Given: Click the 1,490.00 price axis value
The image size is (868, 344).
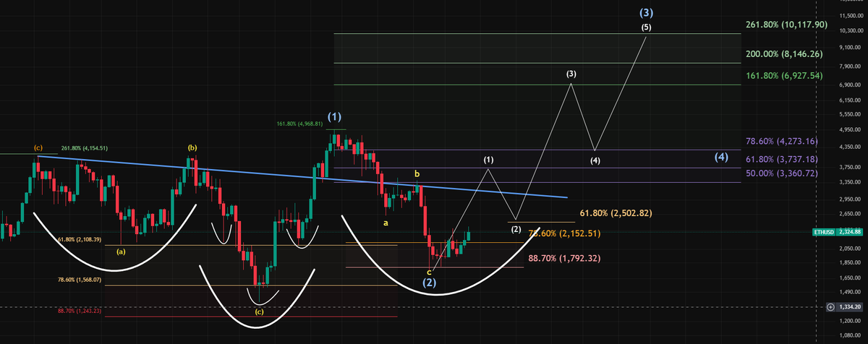Looking at the screenshot, I should click(x=851, y=291).
